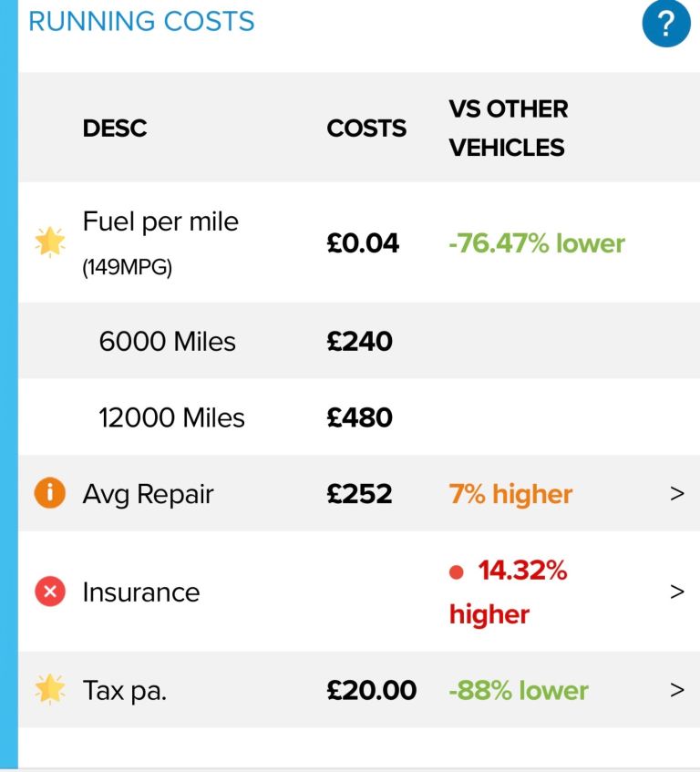This screenshot has height=772, width=700.
Task: Click the blue question mark help icon
Action: [666, 24]
